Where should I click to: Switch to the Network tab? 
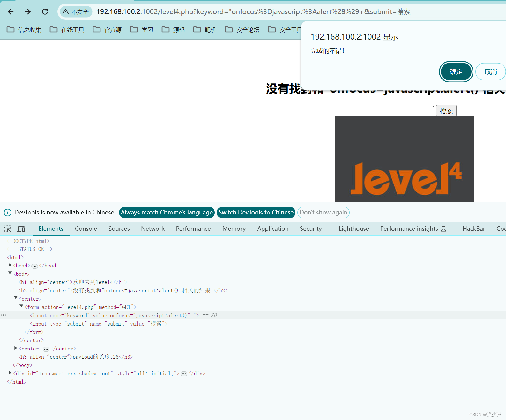pos(153,229)
